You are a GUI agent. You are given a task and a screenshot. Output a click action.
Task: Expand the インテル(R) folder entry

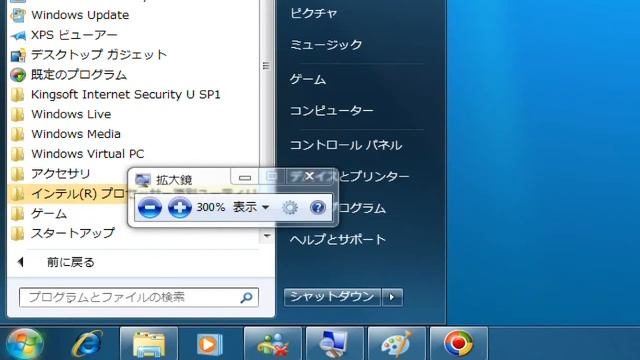coord(67,193)
